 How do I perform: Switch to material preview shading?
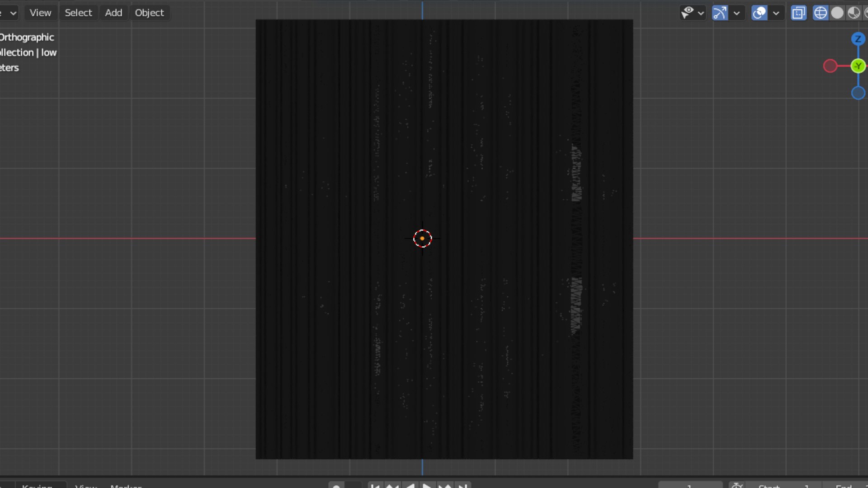(x=854, y=13)
